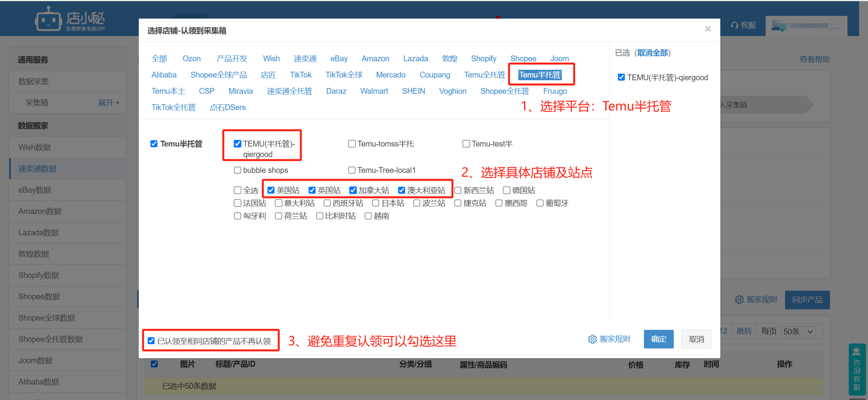Click the ellipsis icon in top bar
Image resolution: width=868 pixels, height=400 pixels.
point(837,28)
